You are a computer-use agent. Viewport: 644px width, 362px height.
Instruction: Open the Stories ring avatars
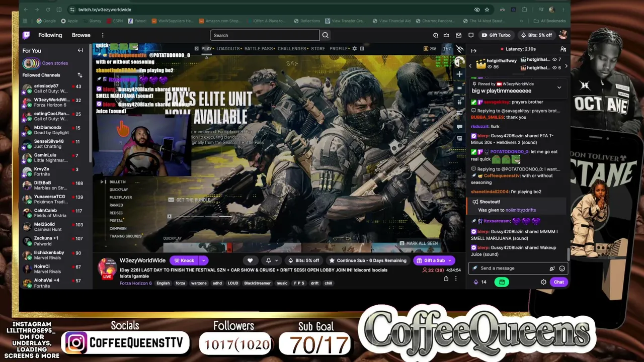[x=31, y=63]
